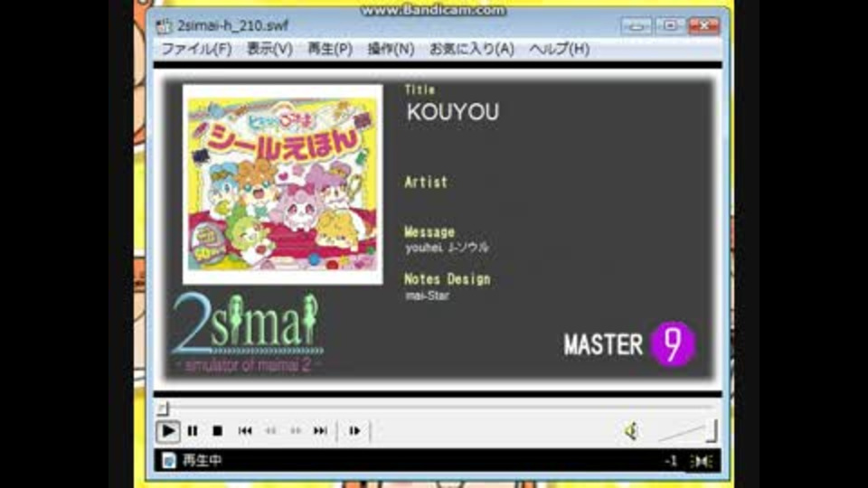Click the window title bar app icon
Viewport: 868px width, 488px height.
tap(164, 25)
